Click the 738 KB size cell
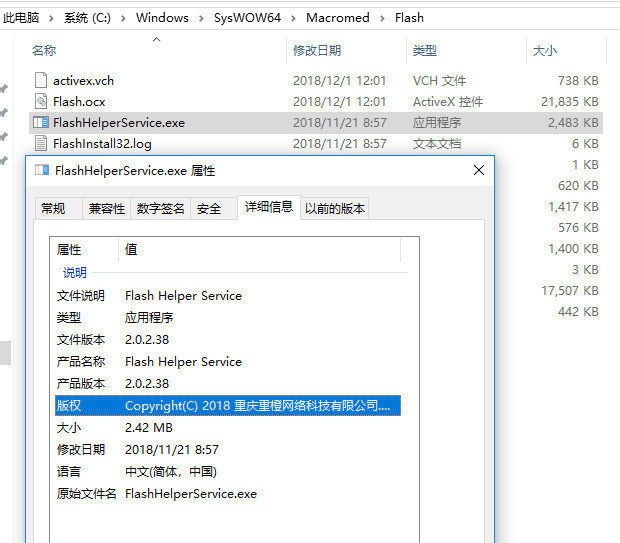Screen dimensions: 620x543 578,81
